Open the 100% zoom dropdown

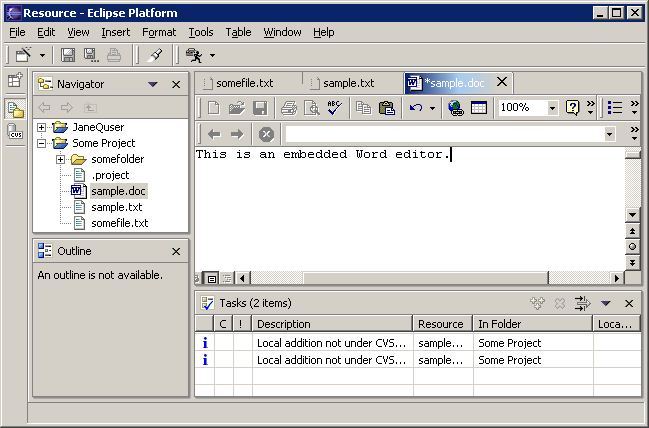tap(552, 108)
